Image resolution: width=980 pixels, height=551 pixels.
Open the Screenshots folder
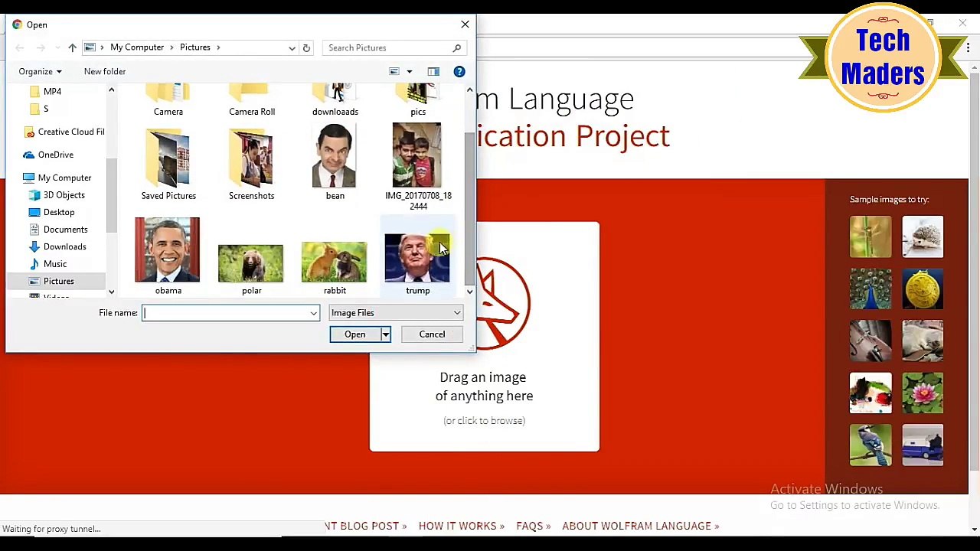pos(252,164)
